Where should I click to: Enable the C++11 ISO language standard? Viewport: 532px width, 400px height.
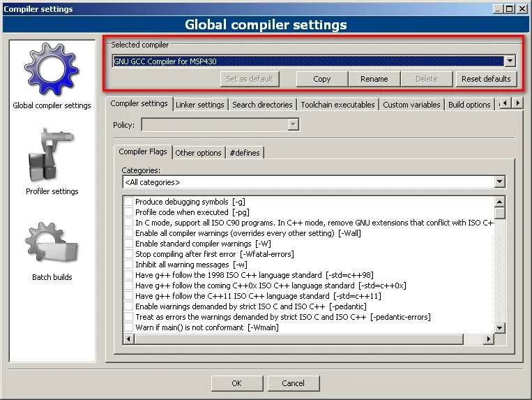(x=128, y=296)
